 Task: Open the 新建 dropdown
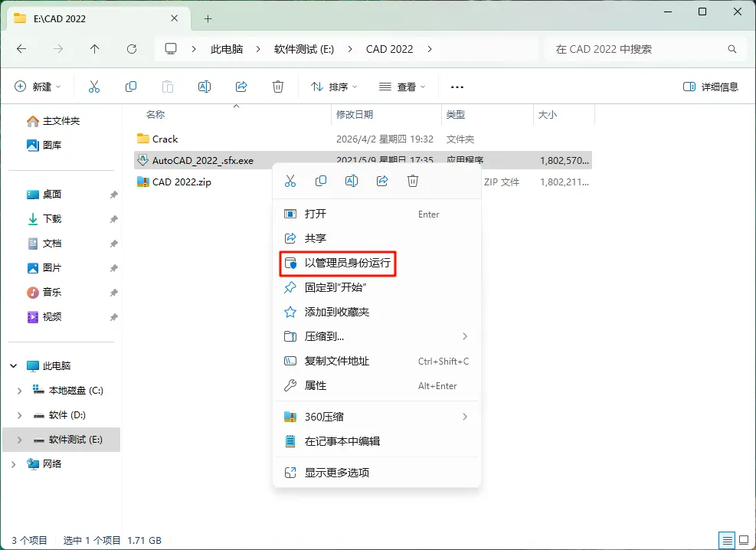(x=38, y=87)
